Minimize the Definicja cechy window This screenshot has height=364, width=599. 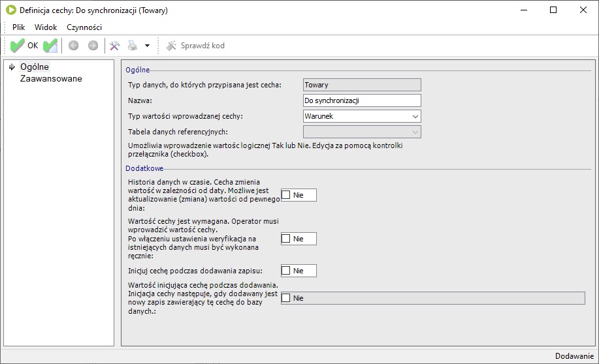tap(524, 10)
